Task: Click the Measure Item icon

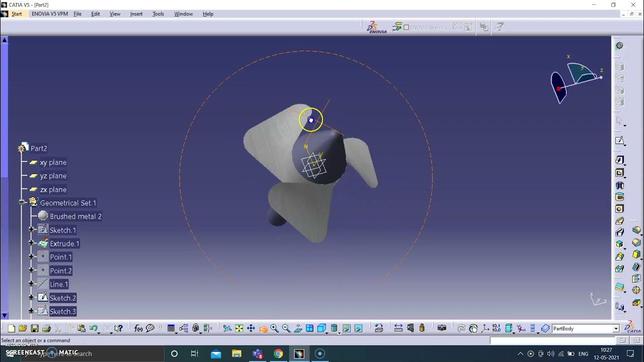Action: 410,328
